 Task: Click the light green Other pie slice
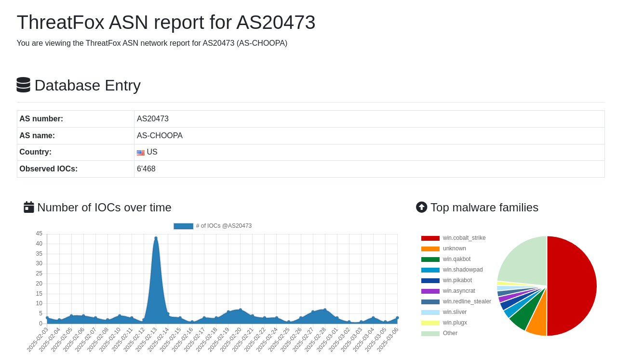pyautogui.click(x=525, y=262)
